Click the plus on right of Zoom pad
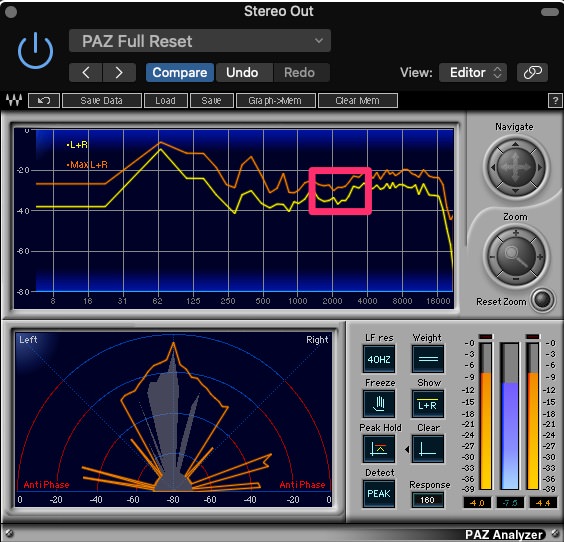This screenshot has height=542, width=564. (x=540, y=257)
